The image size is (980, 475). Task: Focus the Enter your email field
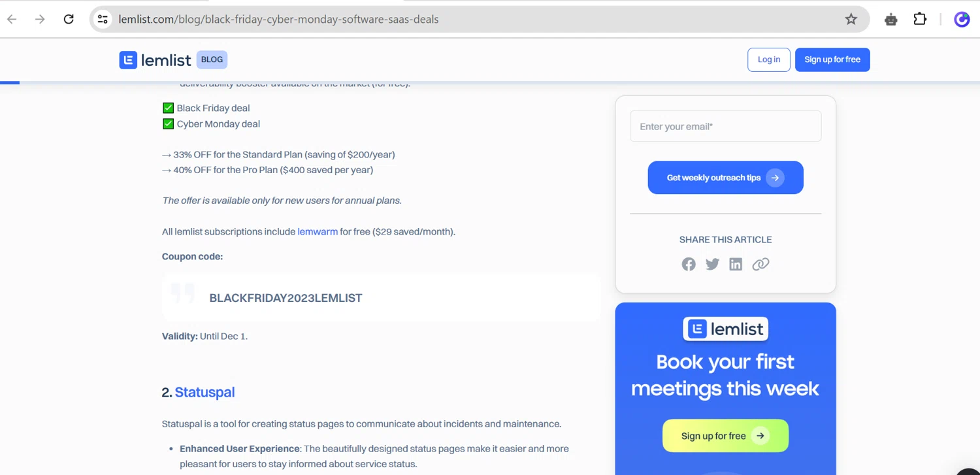click(725, 126)
